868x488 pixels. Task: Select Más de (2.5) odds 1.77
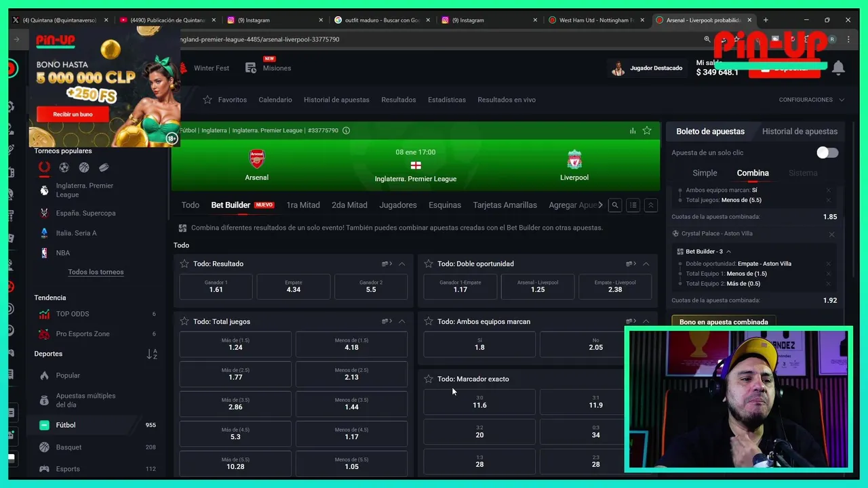(x=235, y=374)
